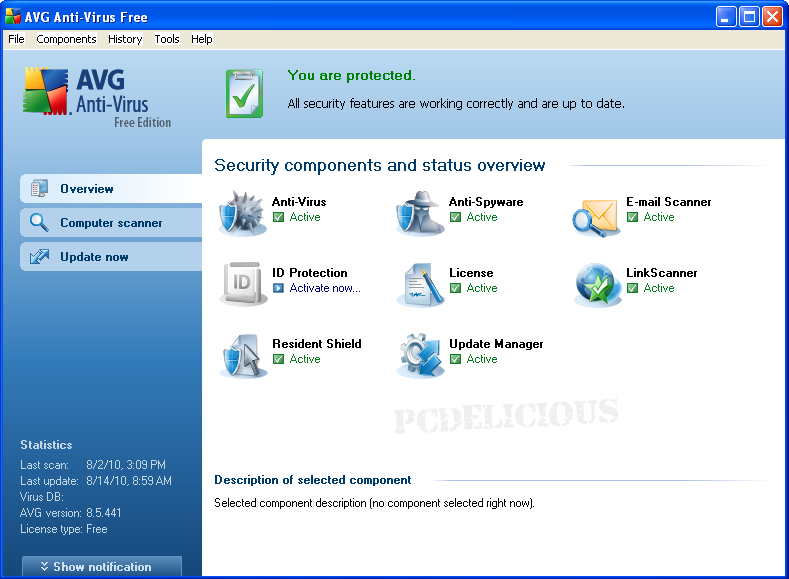Expand the Show notification panel

click(102, 566)
